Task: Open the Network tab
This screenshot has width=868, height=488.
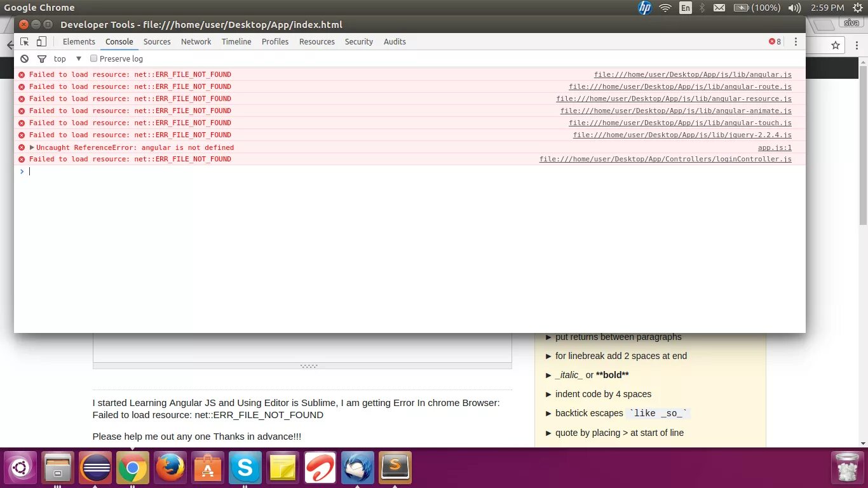Action: (x=196, y=41)
